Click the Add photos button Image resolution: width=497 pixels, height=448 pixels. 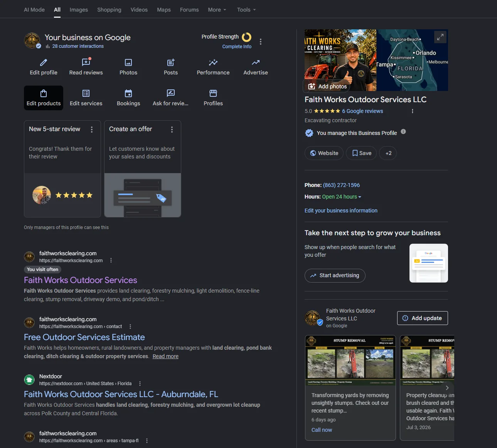[x=328, y=86]
